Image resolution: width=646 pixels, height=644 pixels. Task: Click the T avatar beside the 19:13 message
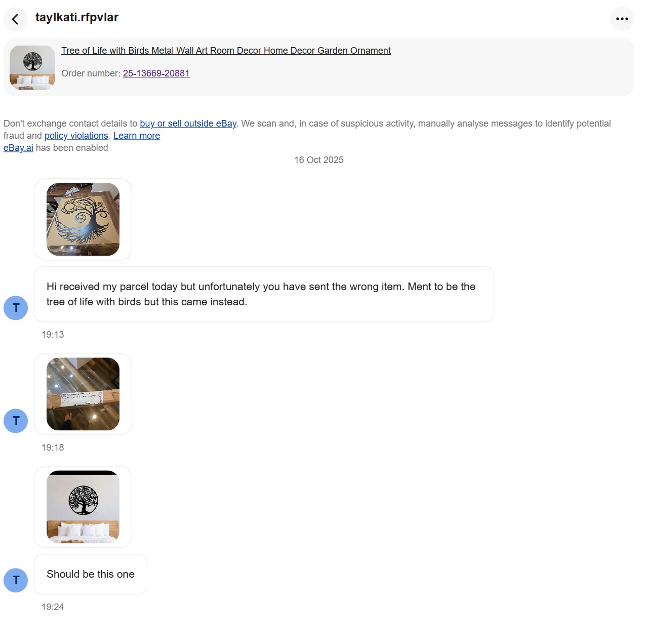pyautogui.click(x=16, y=308)
